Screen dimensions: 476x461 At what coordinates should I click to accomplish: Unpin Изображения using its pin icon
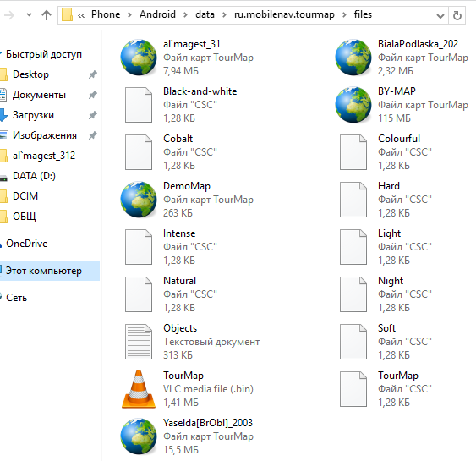[93, 135]
